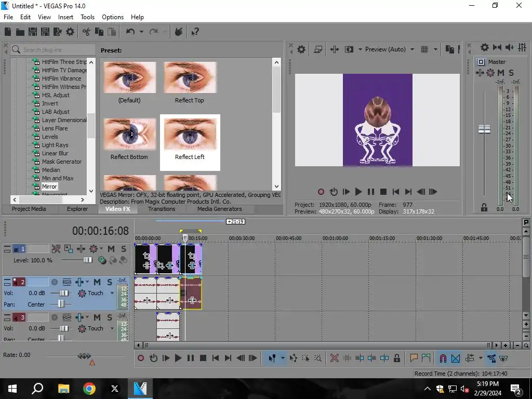This screenshot has width=532, height=399.
Task: Open the Chrome taskbar icon
Action: [89, 389]
